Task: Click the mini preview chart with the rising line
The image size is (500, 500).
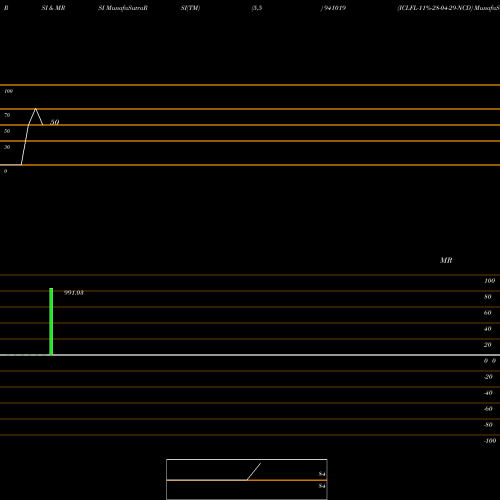Action: tap(247, 479)
